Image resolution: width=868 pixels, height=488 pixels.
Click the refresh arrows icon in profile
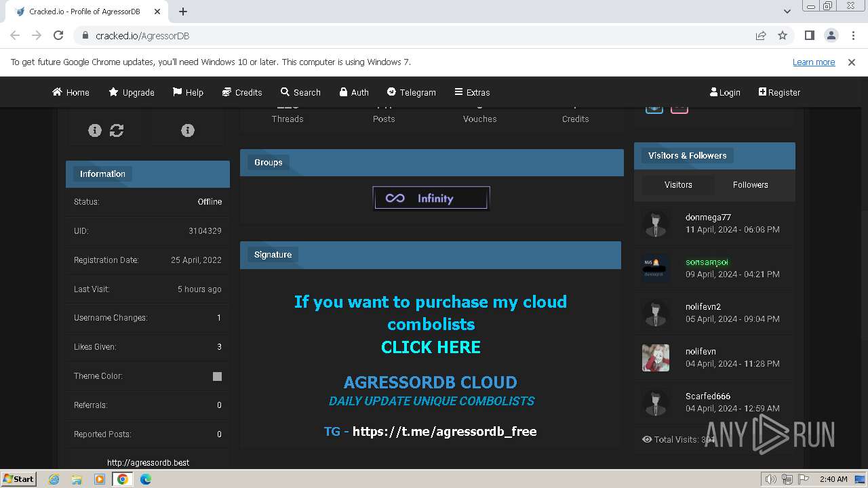pos(117,130)
